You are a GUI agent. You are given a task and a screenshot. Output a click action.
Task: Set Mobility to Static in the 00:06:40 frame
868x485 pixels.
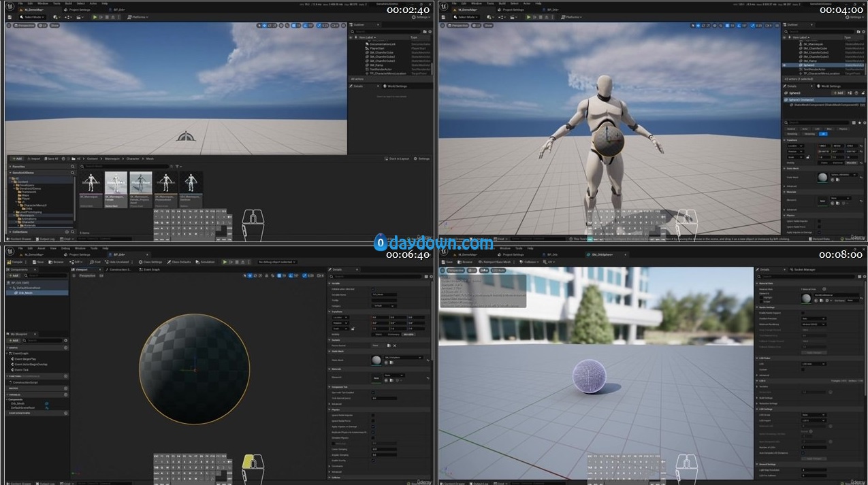pos(379,334)
